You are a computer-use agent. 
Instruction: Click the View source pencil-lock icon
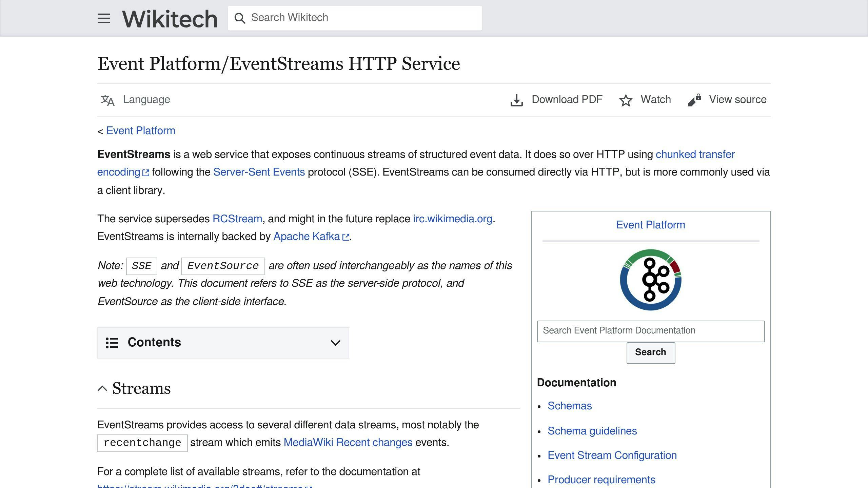(x=694, y=100)
